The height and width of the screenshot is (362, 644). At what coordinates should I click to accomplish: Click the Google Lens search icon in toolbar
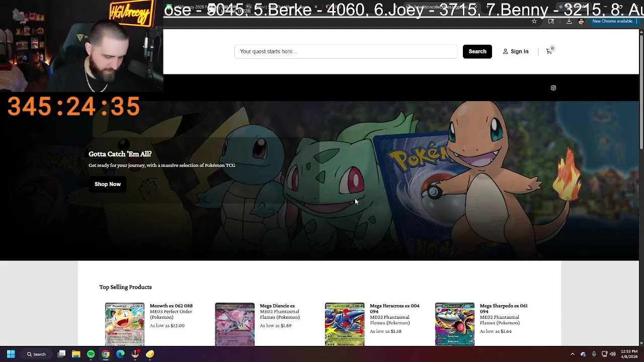[551, 21]
